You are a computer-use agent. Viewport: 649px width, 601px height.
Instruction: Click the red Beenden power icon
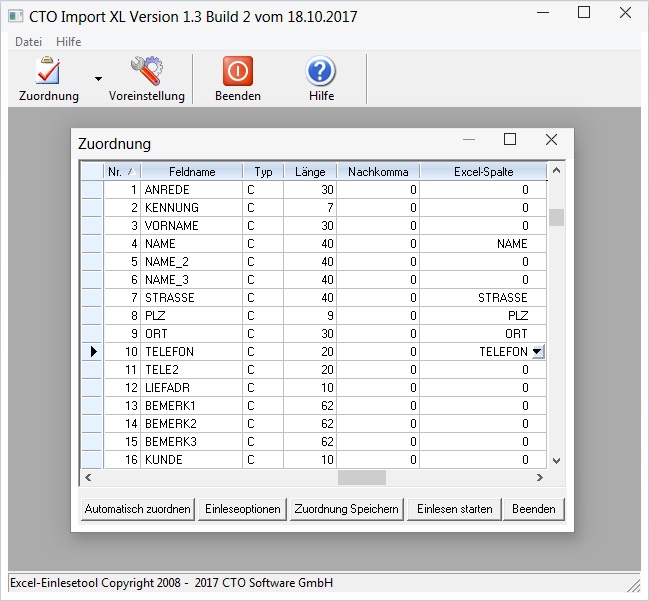click(x=237, y=72)
